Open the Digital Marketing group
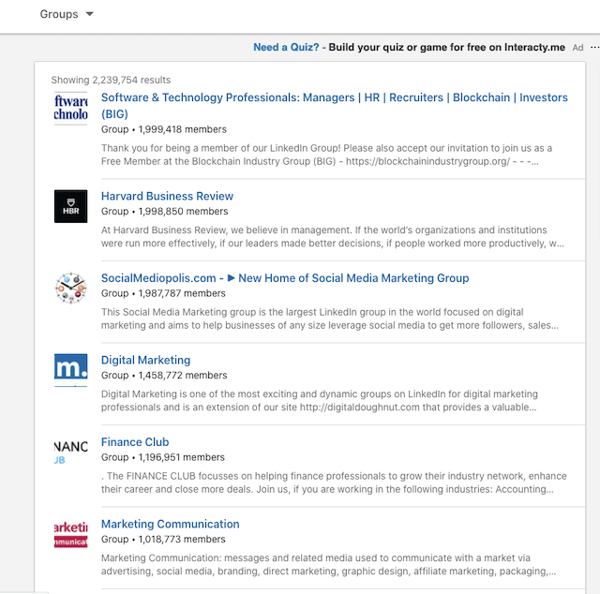 146,360
